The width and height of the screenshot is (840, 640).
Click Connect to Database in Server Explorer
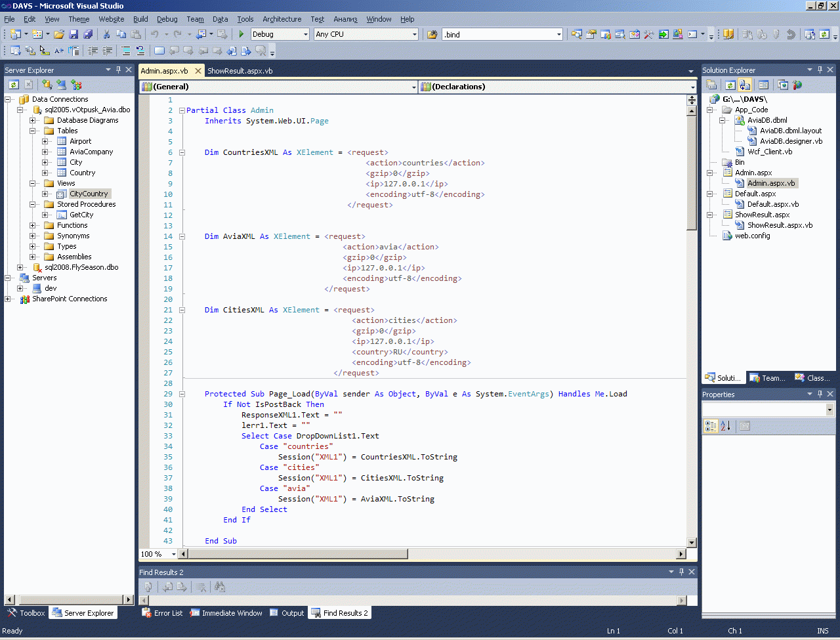click(x=47, y=85)
